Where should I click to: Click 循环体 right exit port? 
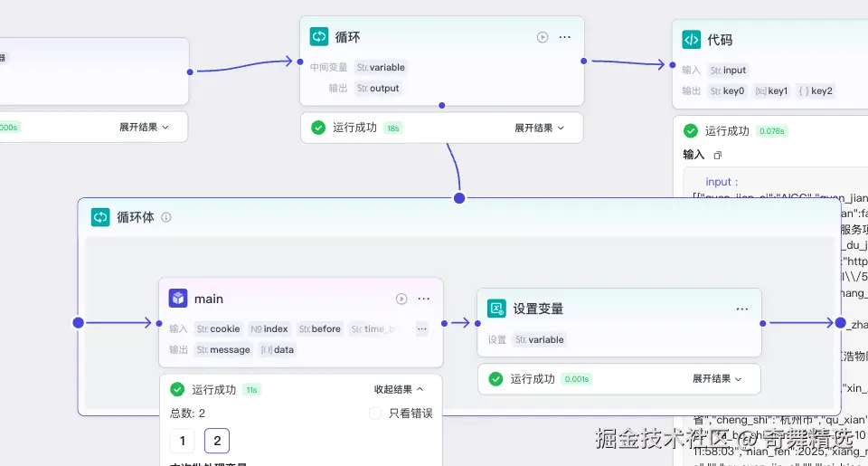point(840,323)
